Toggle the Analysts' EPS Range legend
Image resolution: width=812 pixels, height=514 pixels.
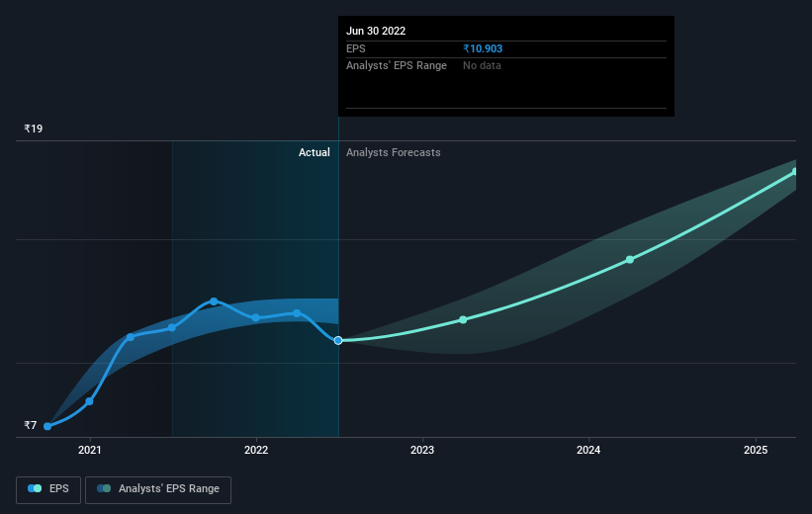(158, 489)
